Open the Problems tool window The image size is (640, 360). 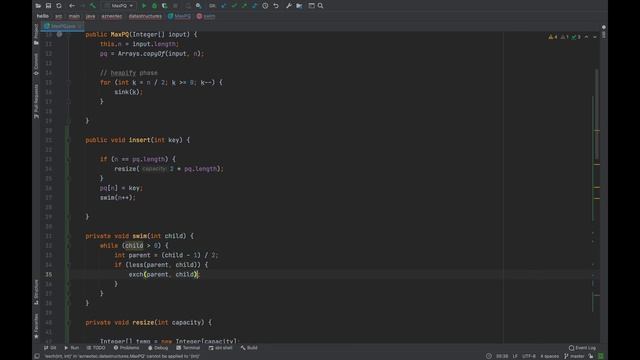pos(127,348)
